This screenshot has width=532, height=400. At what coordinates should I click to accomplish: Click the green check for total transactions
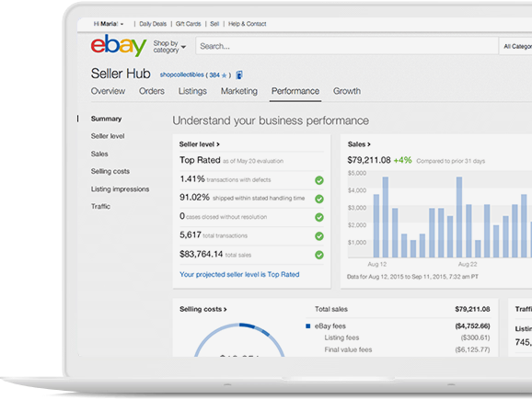point(319,236)
